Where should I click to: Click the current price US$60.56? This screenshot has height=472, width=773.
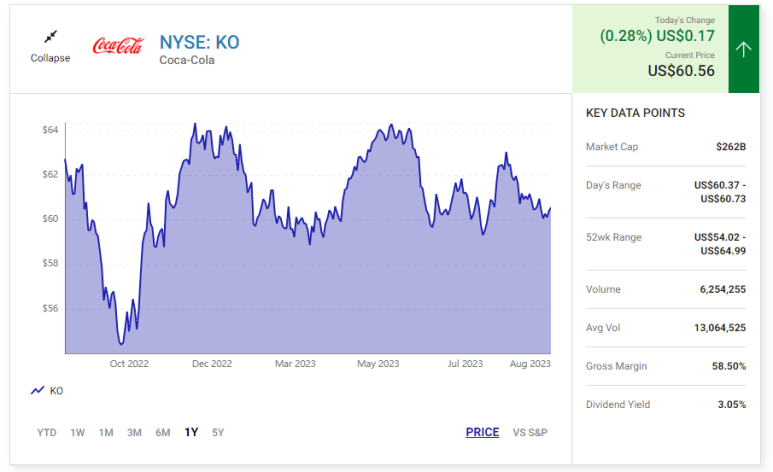coord(681,71)
